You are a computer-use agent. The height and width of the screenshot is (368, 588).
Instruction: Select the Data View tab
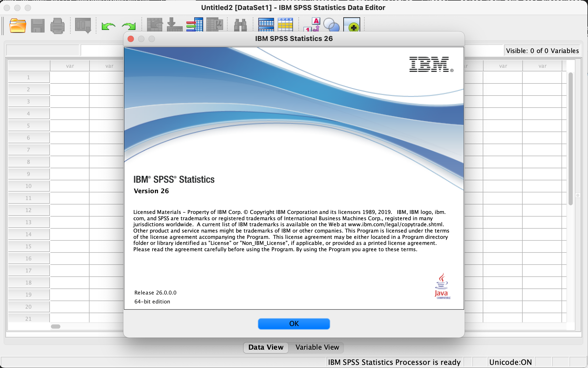[x=266, y=347]
